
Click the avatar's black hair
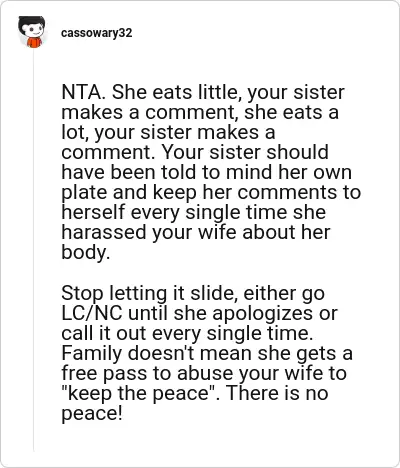point(32,23)
